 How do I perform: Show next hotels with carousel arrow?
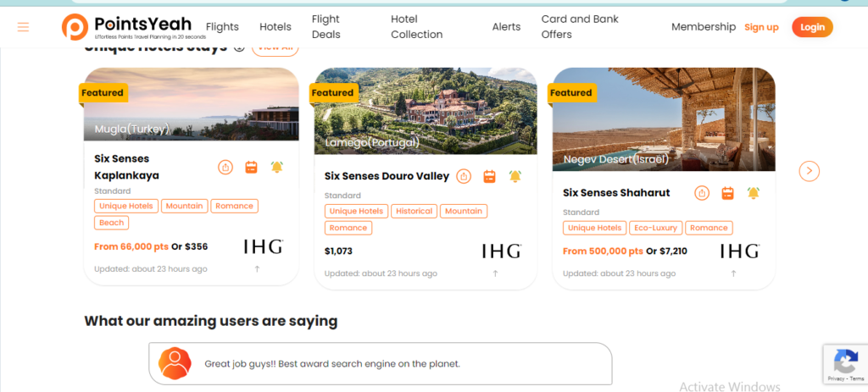pos(810,171)
